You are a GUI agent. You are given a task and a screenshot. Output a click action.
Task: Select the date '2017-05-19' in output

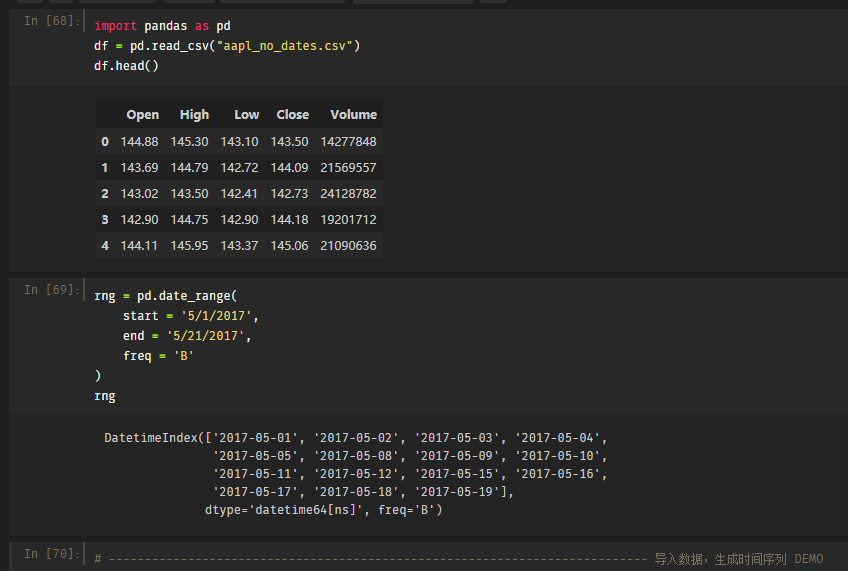pos(457,492)
